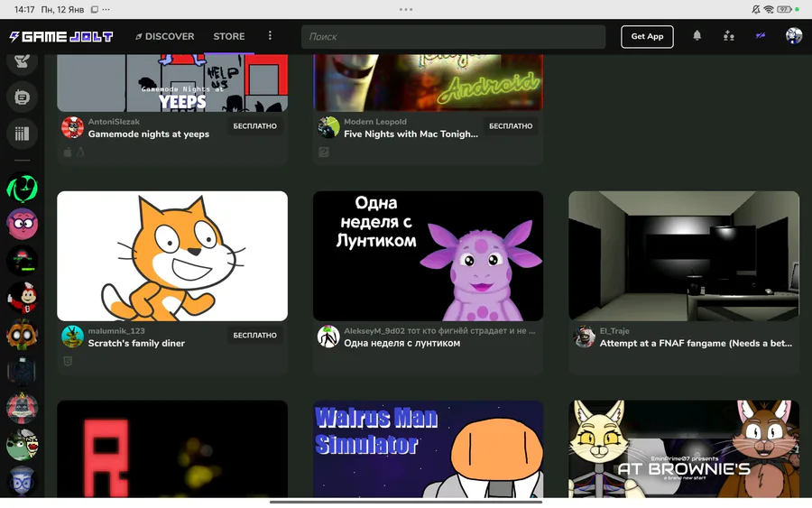
Task: Open the Store page
Action: click(229, 36)
